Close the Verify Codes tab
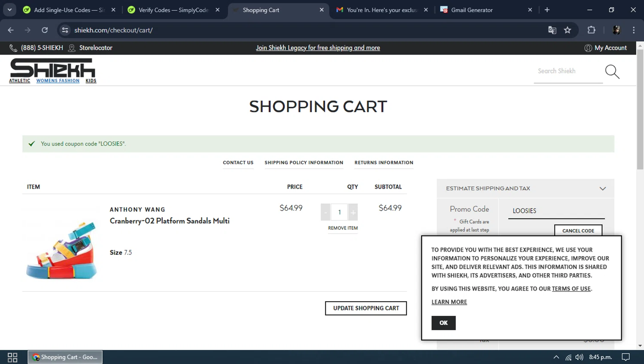This screenshot has width=644, height=364. pos(218,10)
